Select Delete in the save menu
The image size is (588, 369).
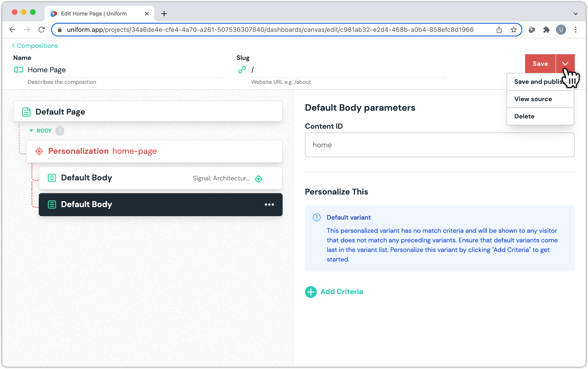click(524, 116)
